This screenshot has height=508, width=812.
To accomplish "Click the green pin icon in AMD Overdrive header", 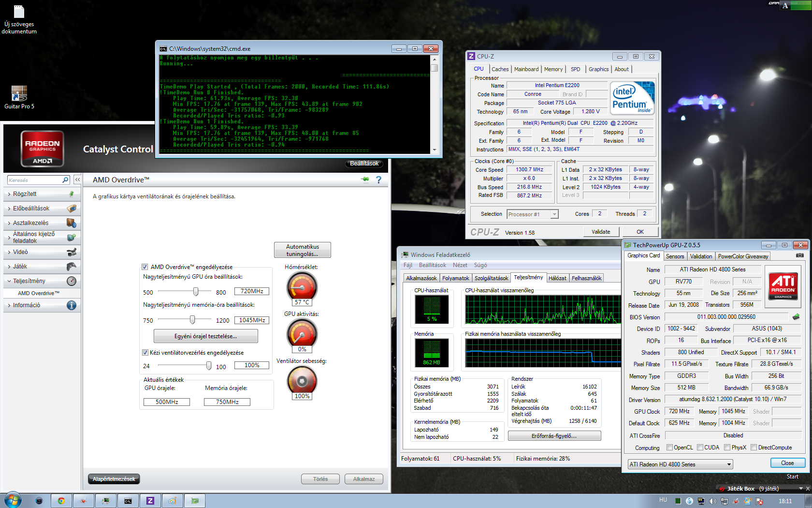I will pyautogui.click(x=365, y=179).
